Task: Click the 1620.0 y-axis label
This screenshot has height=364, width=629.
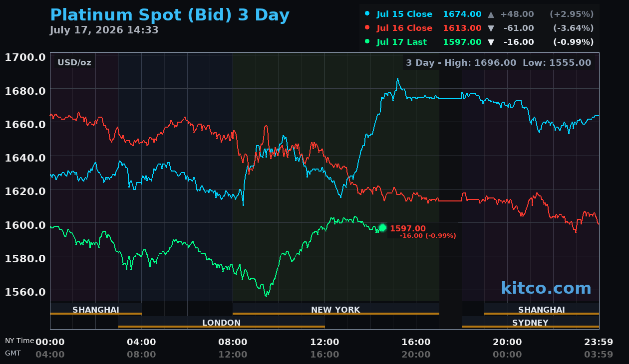Action: 25,190
